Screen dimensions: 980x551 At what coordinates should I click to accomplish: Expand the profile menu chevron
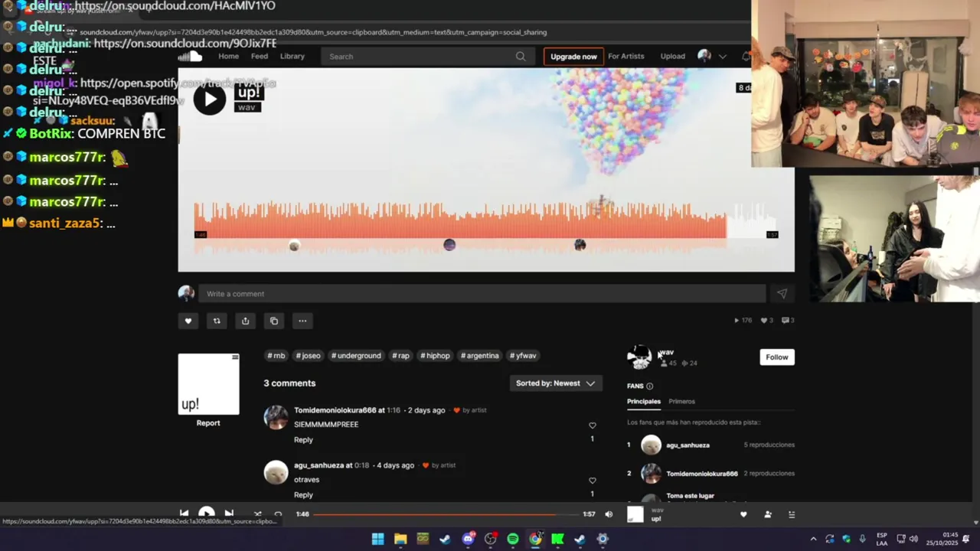(x=722, y=57)
